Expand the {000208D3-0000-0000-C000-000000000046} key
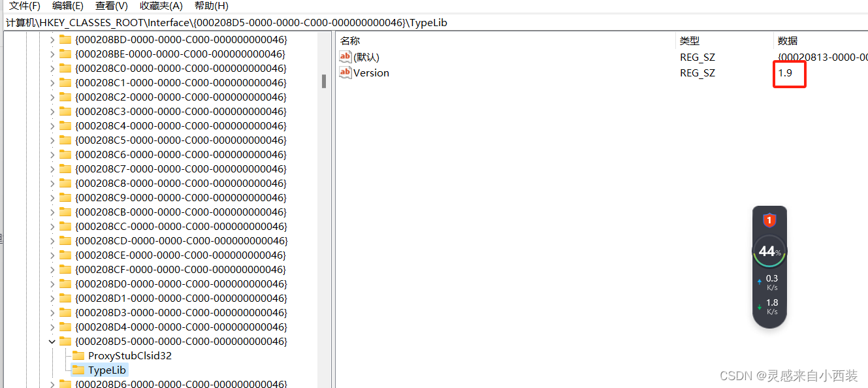 click(x=52, y=312)
